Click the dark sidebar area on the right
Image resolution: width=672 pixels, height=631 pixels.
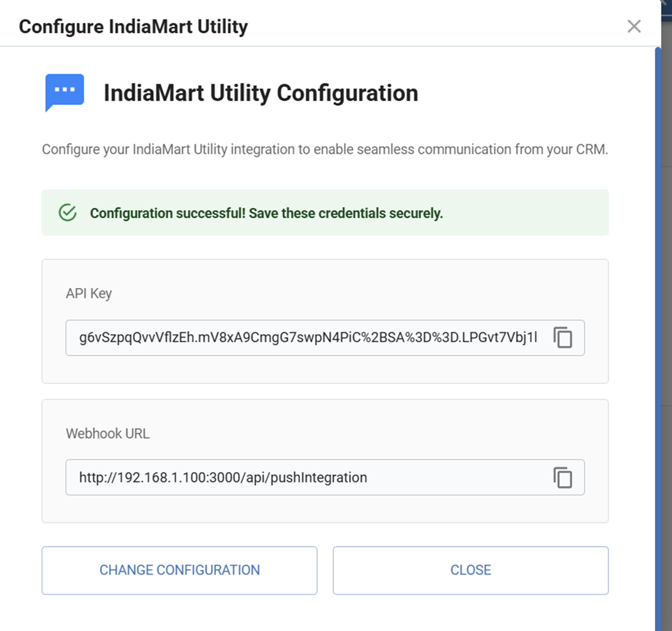[666, 314]
